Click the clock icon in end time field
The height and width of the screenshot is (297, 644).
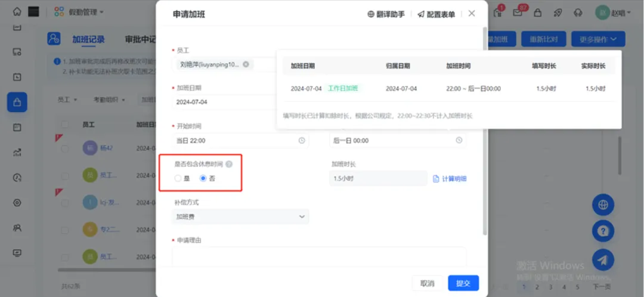tap(459, 141)
